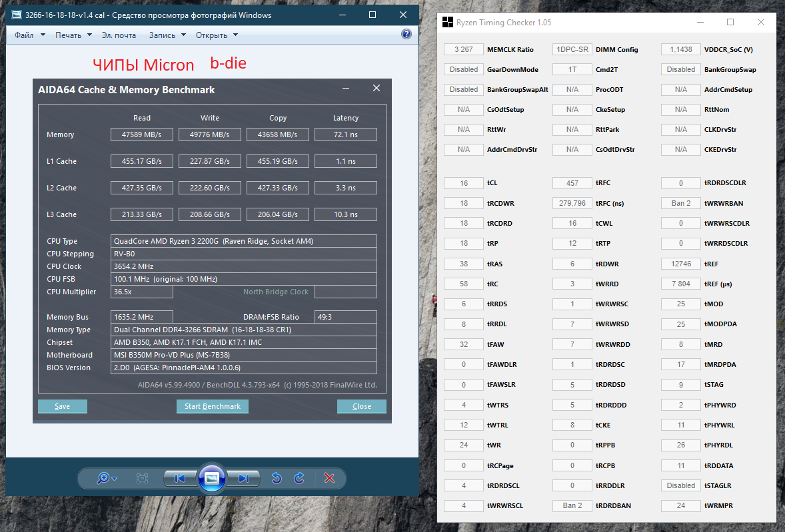
Task: Rotate the photo counterclockwise
Action: [x=277, y=479]
